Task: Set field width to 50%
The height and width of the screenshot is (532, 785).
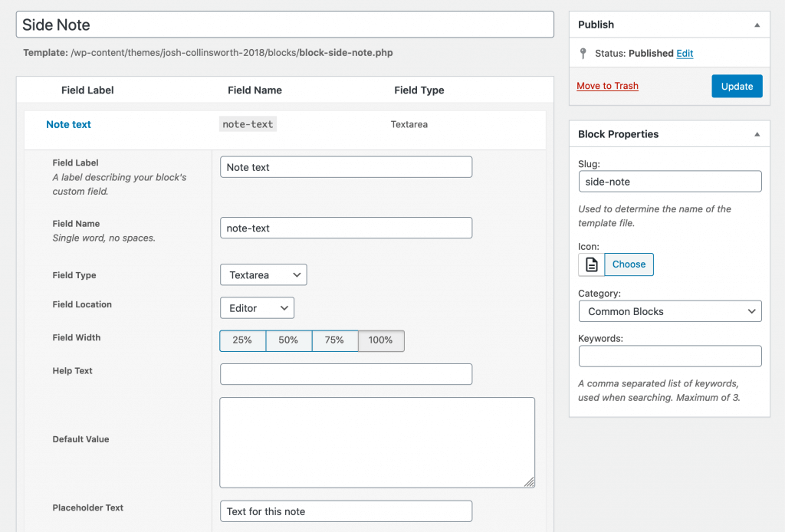Action: (288, 340)
